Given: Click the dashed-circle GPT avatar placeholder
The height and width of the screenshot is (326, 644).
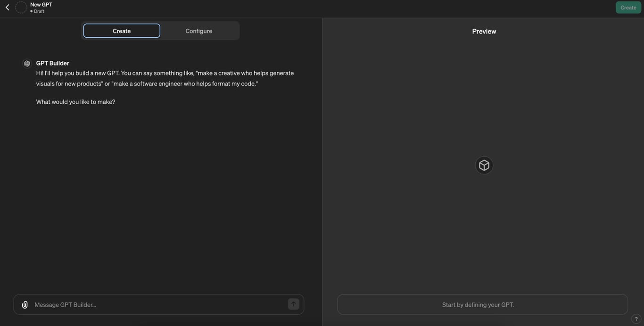Looking at the screenshot, I should (21, 8).
